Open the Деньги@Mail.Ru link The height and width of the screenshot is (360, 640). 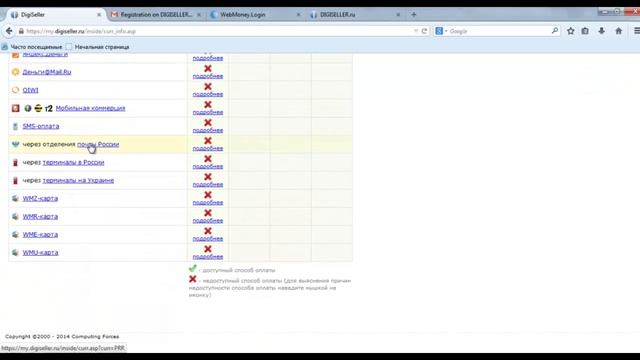click(x=47, y=72)
